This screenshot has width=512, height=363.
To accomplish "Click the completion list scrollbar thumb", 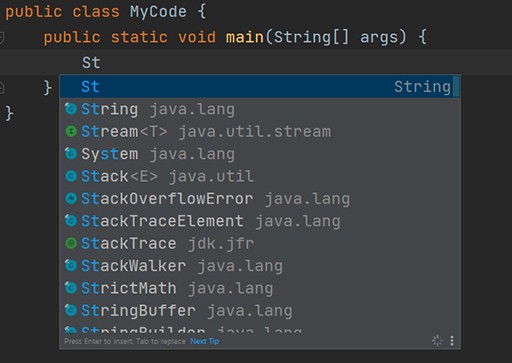I will click(456, 86).
